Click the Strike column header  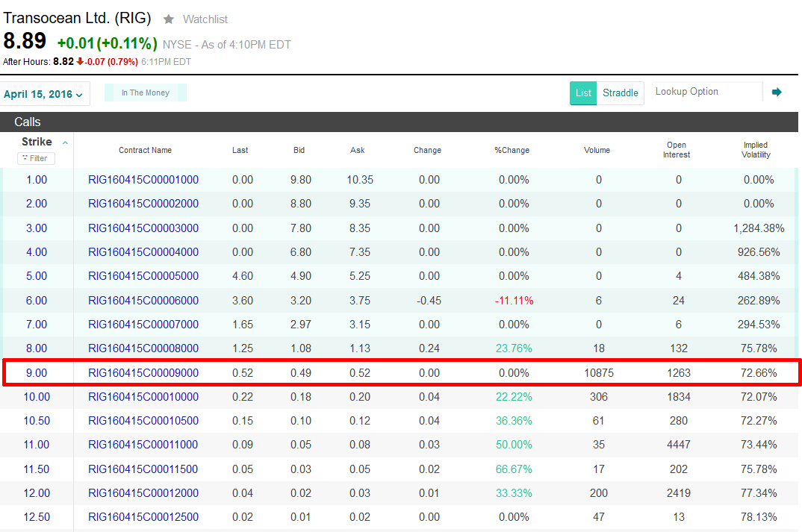coord(37,142)
